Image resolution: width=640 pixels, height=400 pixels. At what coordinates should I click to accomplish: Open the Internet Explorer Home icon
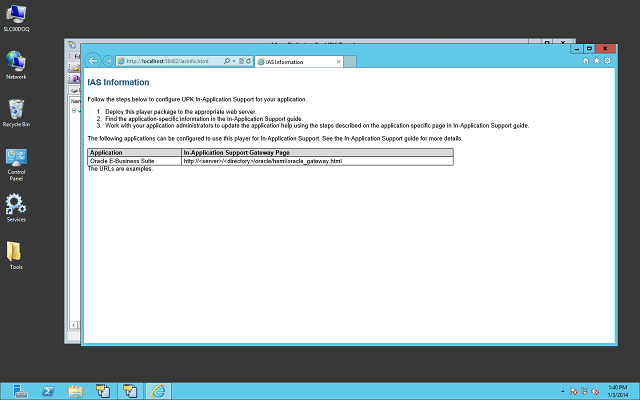[x=586, y=61]
